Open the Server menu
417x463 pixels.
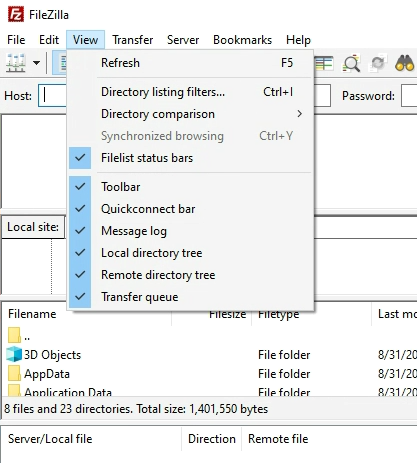tap(183, 40)
